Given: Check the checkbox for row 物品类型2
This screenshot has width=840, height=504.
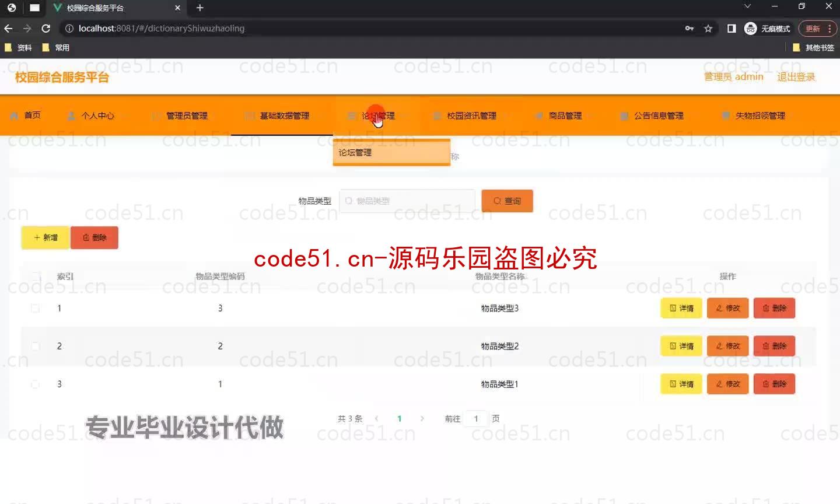Looking at the screenshot, I should coord(35,346).
